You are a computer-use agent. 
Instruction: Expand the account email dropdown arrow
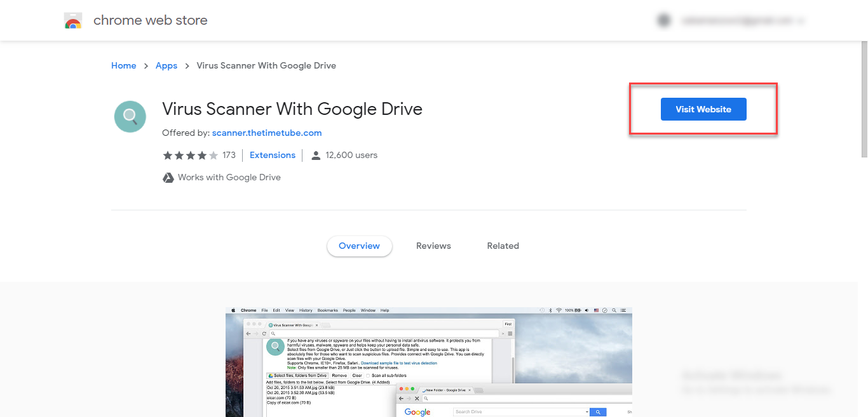click(x=801, y=21)
